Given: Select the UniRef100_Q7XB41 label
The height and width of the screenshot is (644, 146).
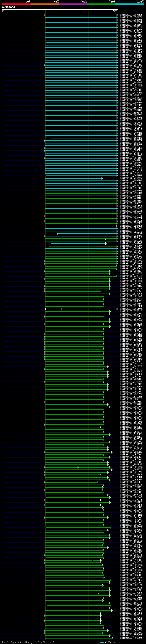Looking at the screenshot, I should (131, 276).
